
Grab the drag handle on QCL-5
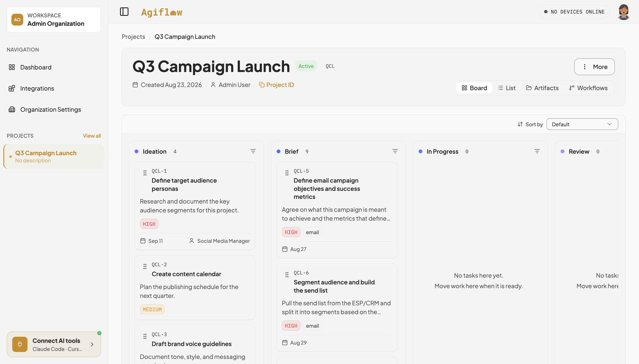[x=287, y=173]
